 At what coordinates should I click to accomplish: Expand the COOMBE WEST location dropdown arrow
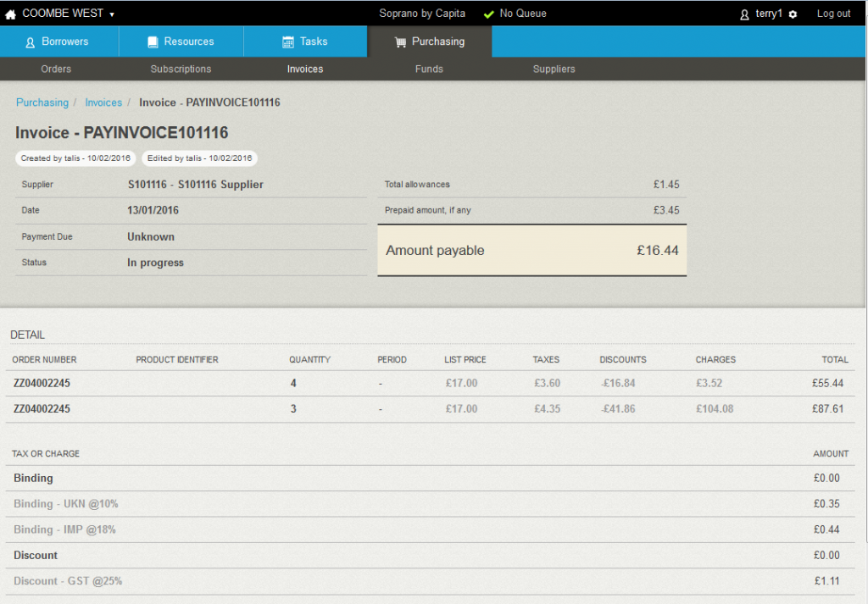pyautogui.click(x=112, y=14)
